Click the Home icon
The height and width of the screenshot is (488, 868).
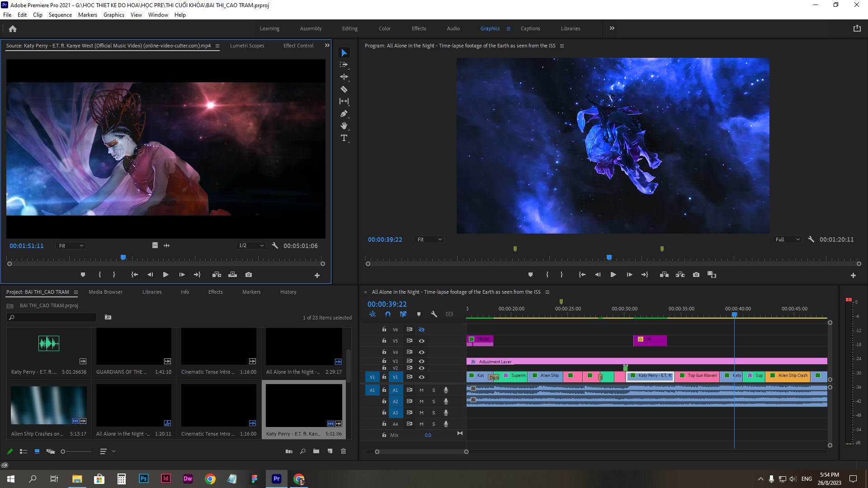(x=13, y=29)
